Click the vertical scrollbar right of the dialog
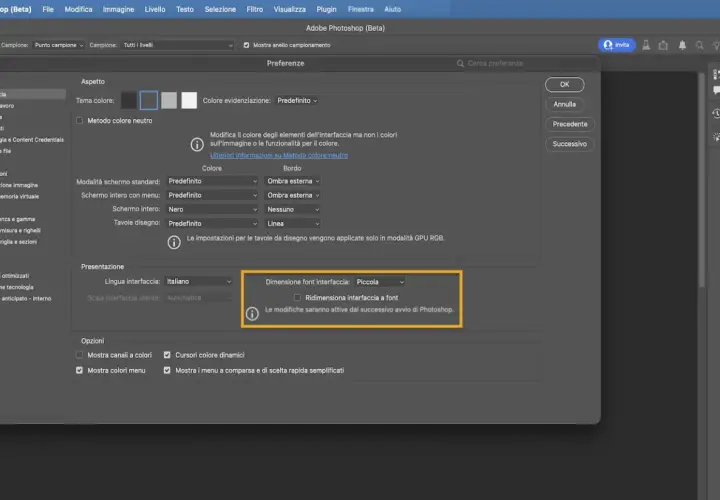Image resolution: width=720 pixels, height=500 pixels. click(701, 179)
